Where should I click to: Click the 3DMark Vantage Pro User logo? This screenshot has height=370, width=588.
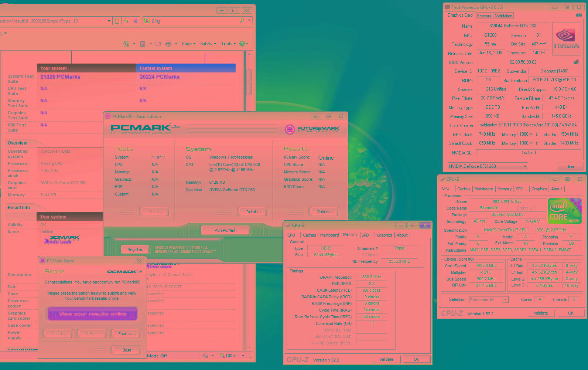(62, 240)
